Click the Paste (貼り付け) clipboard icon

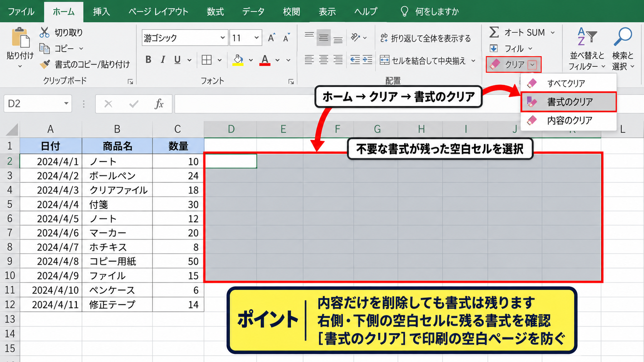click(x=20, y=38)
